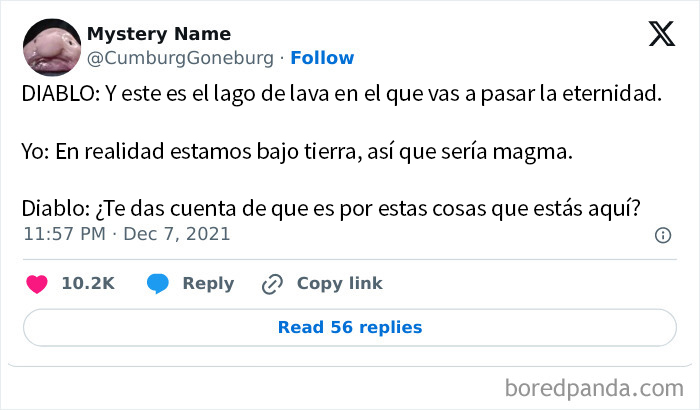
Task: Follow the Mystery Name account
Action: [322, 58]
